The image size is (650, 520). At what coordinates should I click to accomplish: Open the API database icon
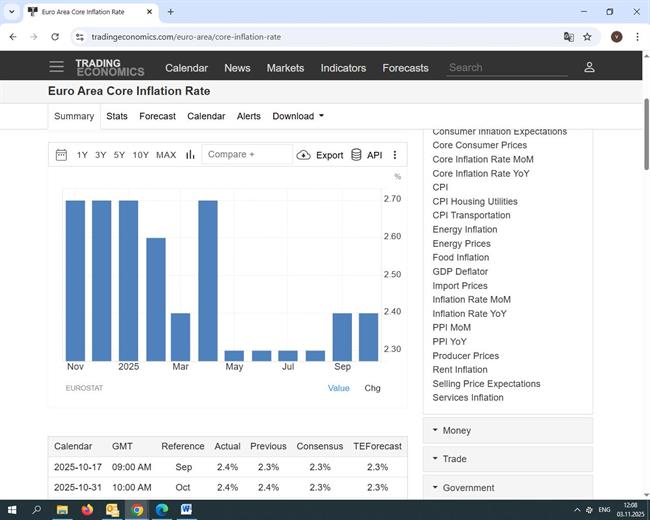356,155
